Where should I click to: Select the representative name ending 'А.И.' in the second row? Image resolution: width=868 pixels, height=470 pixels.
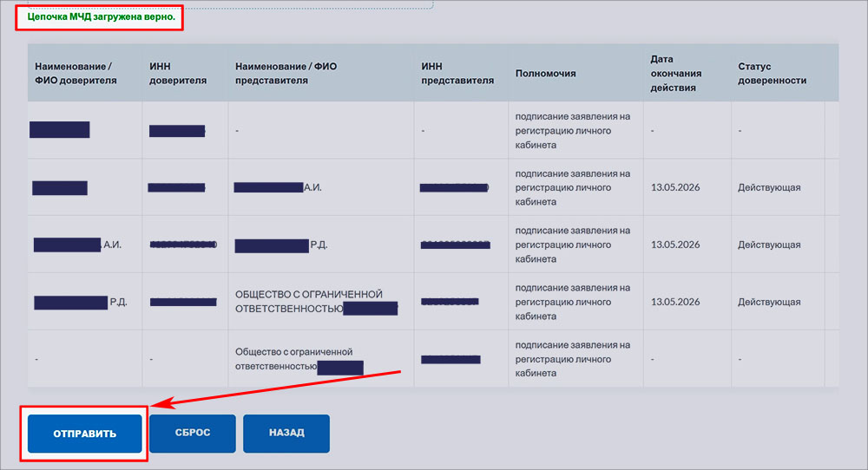pyautogui.click(x=278, y=187)
